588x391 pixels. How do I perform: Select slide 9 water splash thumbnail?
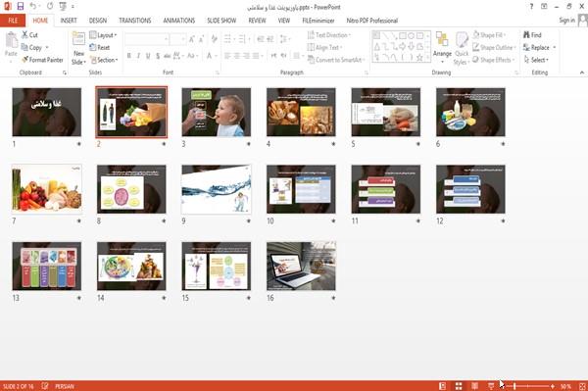(x=217, y=189)
